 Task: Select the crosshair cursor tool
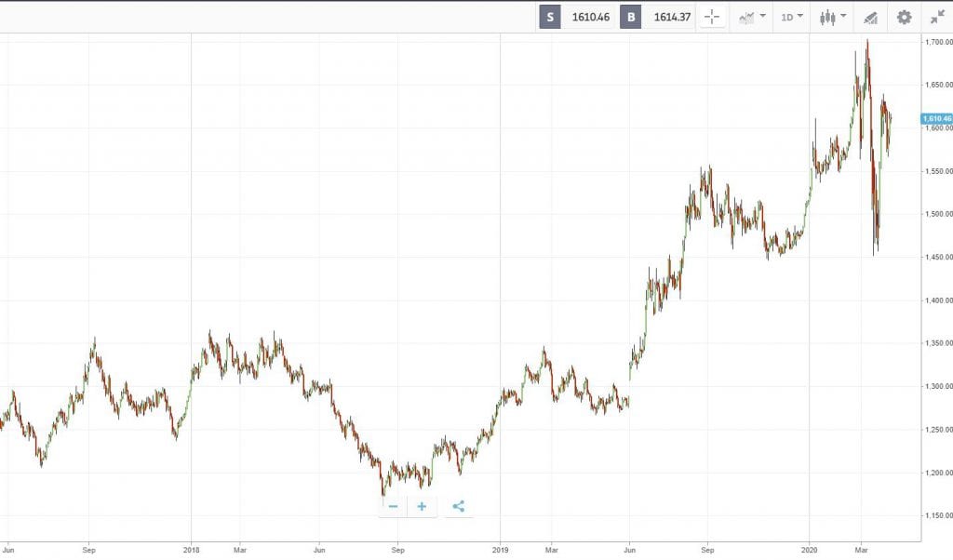(x=712, y=16)
